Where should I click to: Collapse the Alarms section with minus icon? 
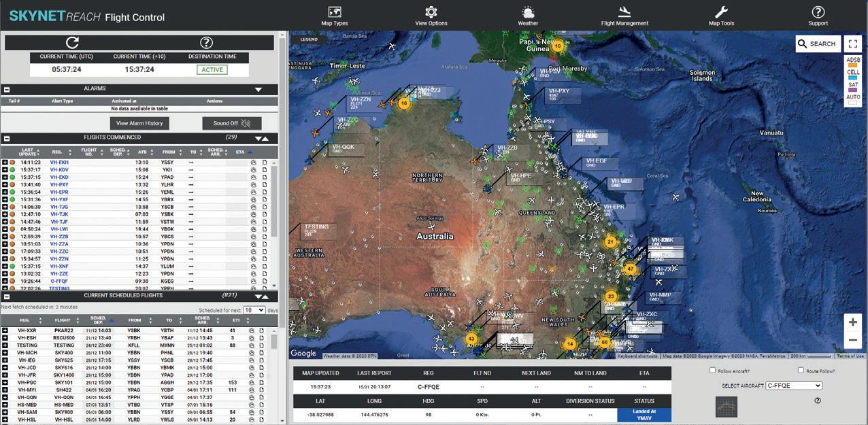(x=7, y=89)
